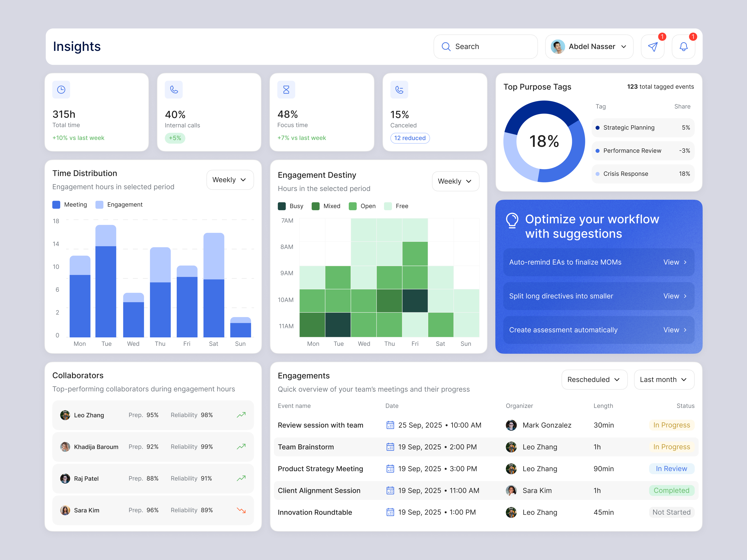
Task: Open the Abdel Nasser account menu
Action: (589, 47)
